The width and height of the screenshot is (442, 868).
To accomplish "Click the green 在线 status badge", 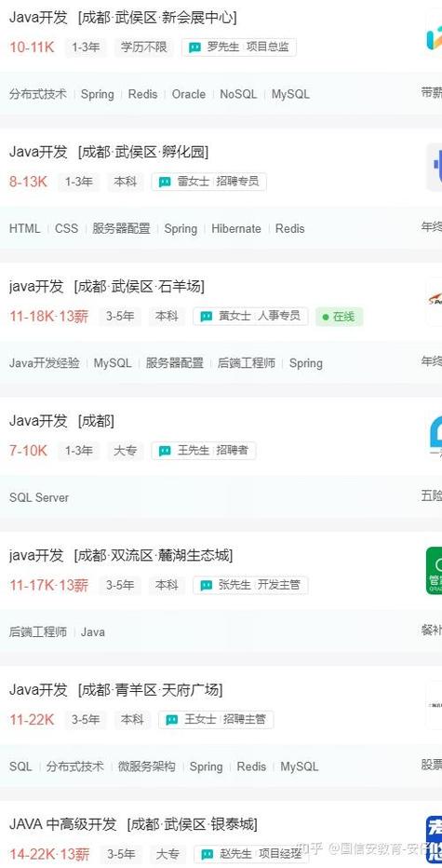I will coord(339,317).
